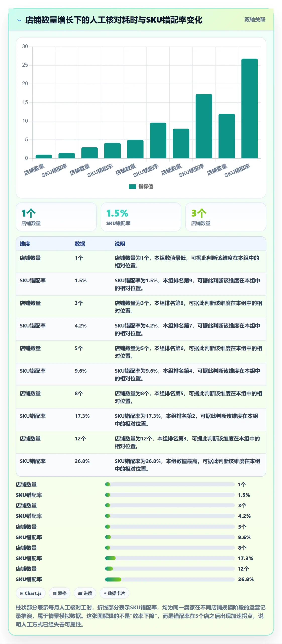
Task: Click the 指标值 legend label
Action: pyautogui.click(x=146, y=186)
